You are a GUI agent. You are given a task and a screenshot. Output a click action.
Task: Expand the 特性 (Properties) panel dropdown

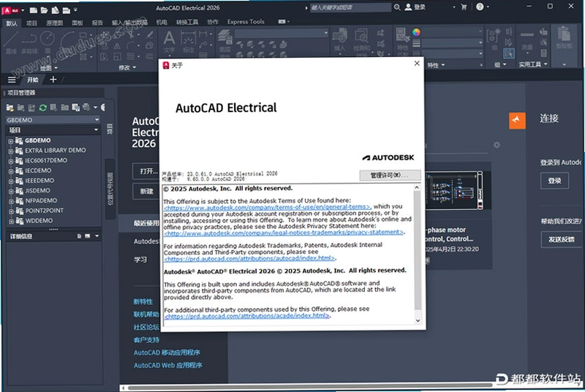pyautogui.click(x=436, y=65)
